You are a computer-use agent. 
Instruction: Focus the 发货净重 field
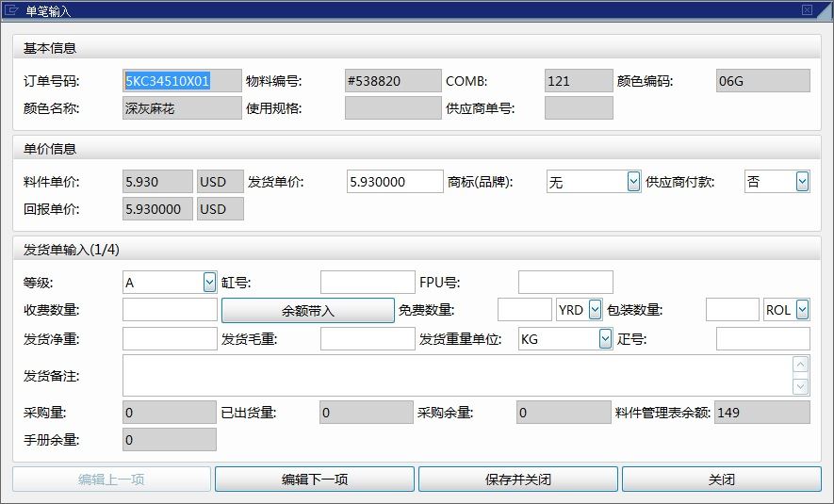coord(170,339)
